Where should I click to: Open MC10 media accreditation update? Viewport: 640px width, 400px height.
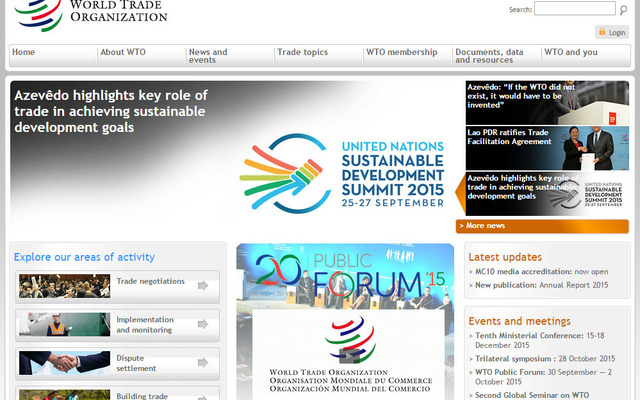[541, 272]
